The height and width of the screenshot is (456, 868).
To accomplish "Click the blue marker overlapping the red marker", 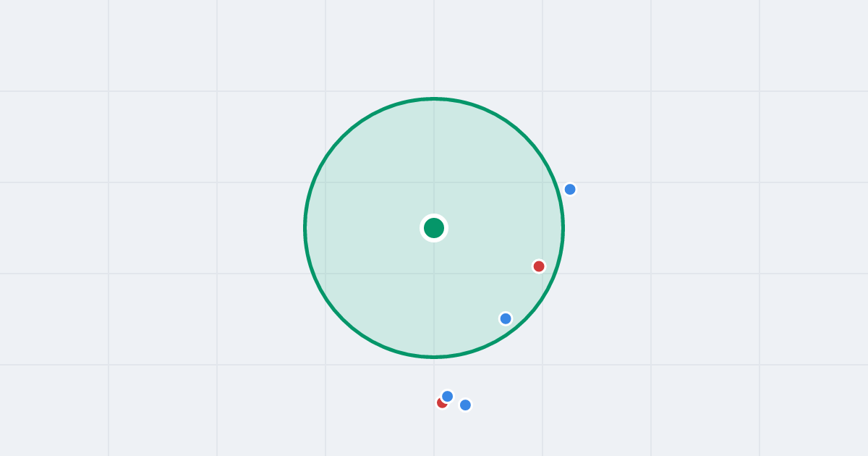I will [x=448, y=396].
